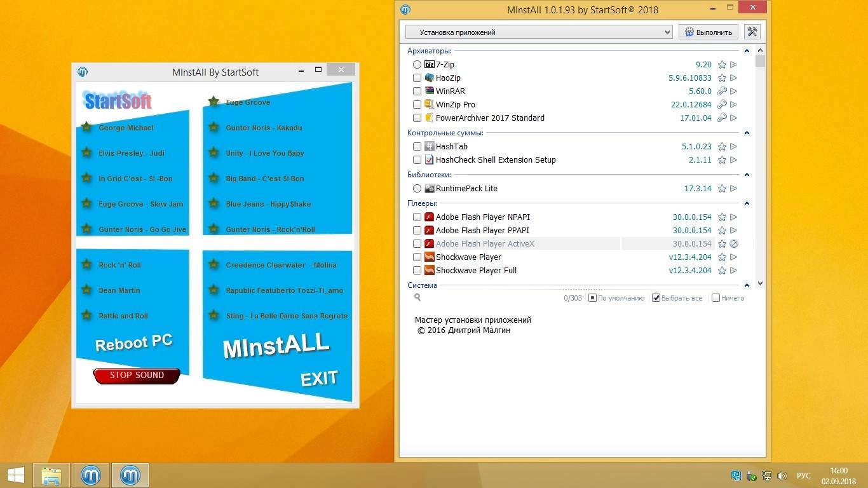Check the Shockwave Player checkbox
This screenshot has height=488, width=868.
[x=417, y=257]
